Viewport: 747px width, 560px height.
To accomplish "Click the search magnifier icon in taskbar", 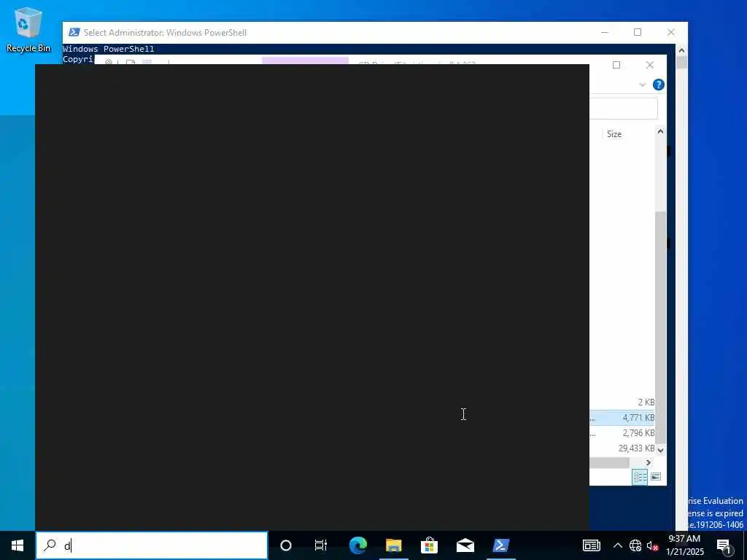I will pyautogui.click(x=50, y=545).
